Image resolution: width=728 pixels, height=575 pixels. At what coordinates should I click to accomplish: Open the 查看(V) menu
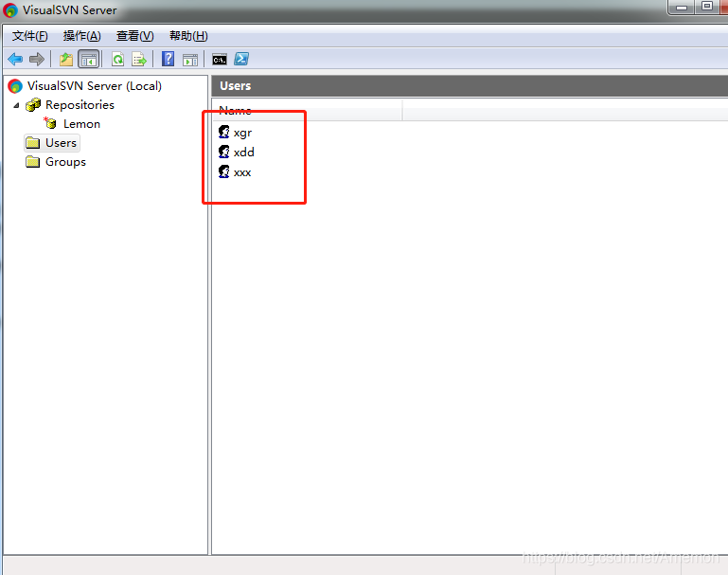coord(135,36)
